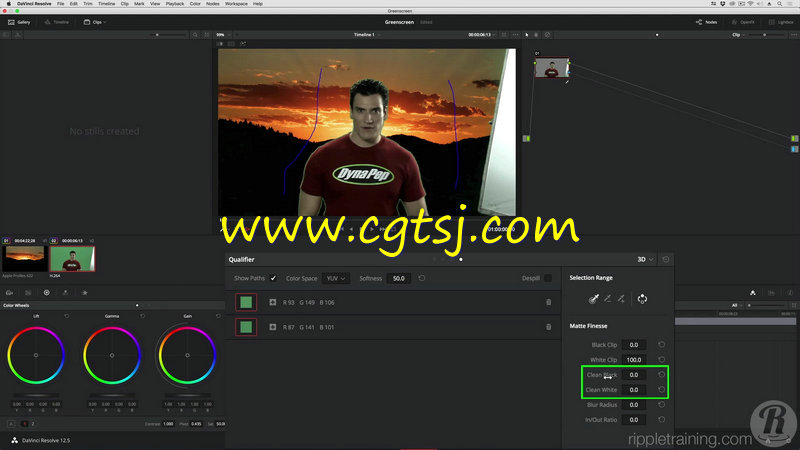Select the Color Wheels palette icon
The width and height of the screenshot is (800, 450).
click(x=46, y=293)
